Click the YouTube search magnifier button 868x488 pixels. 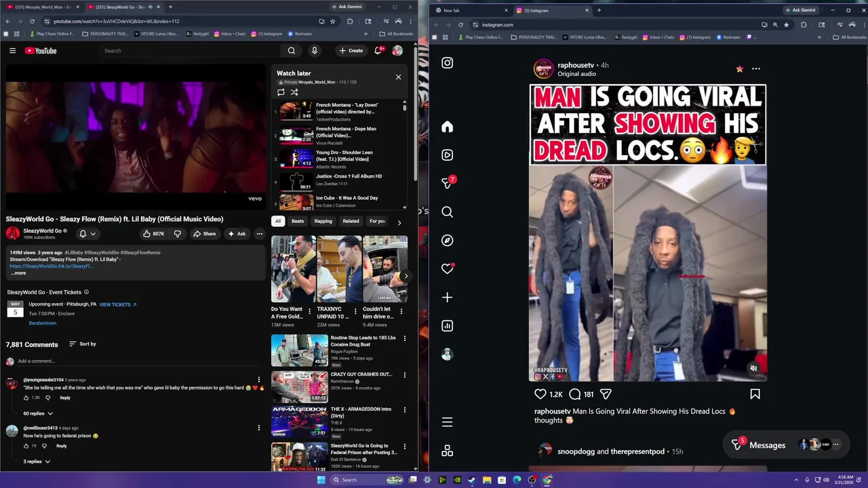pos(292,51)
